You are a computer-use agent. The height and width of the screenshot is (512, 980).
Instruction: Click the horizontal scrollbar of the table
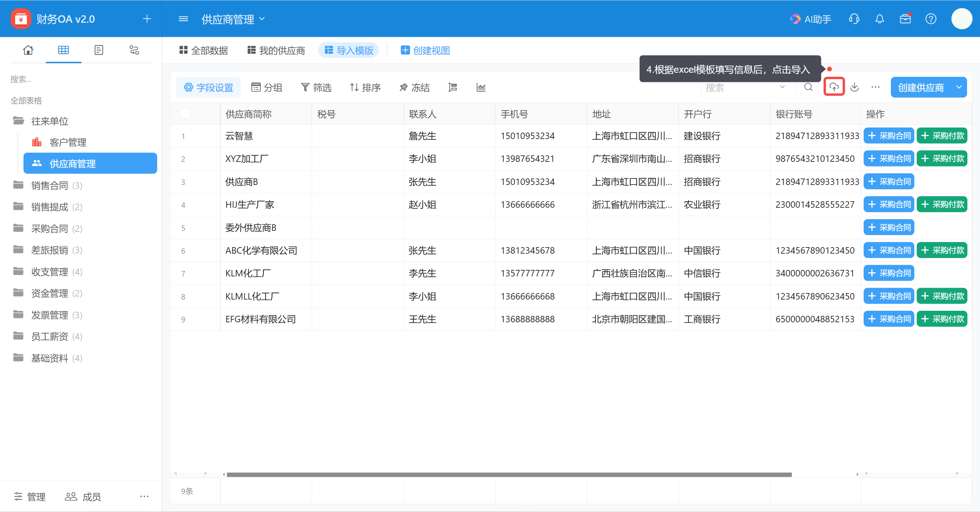pyautogui.click(x=509, y=474)
